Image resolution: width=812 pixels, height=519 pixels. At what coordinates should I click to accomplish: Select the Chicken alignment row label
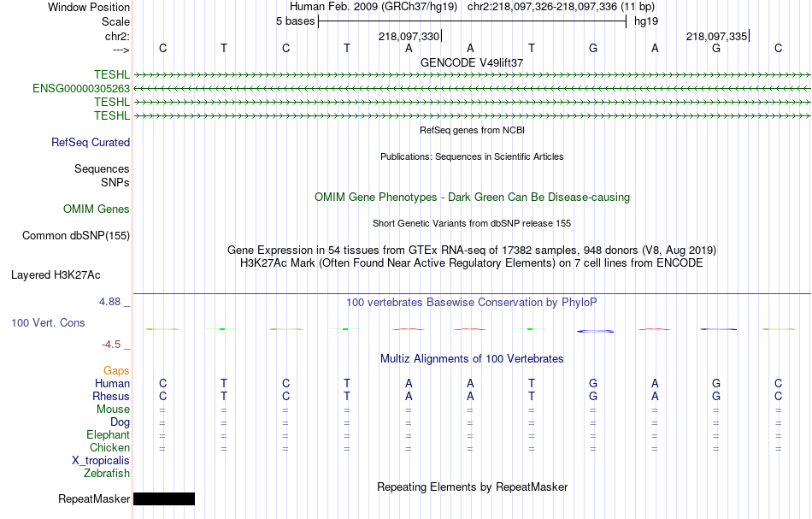[109, 447]
